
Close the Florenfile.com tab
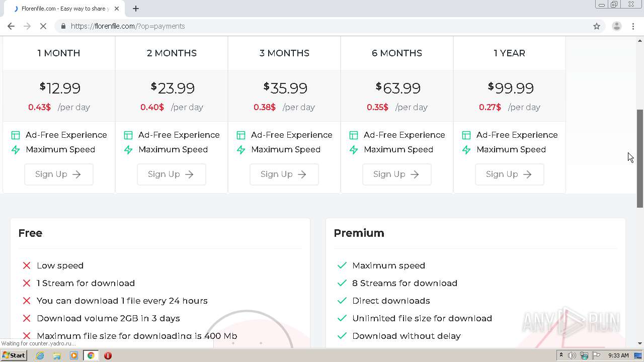point(117,9)
